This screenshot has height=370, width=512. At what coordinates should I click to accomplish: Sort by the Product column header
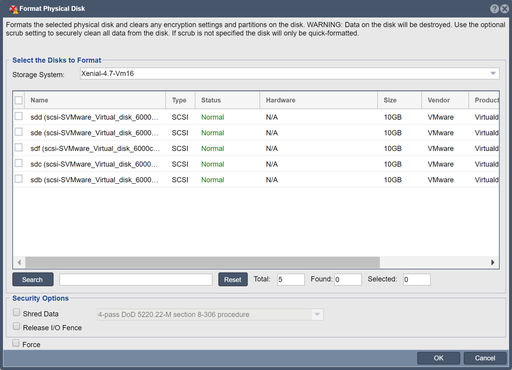[x=484, y=100]
